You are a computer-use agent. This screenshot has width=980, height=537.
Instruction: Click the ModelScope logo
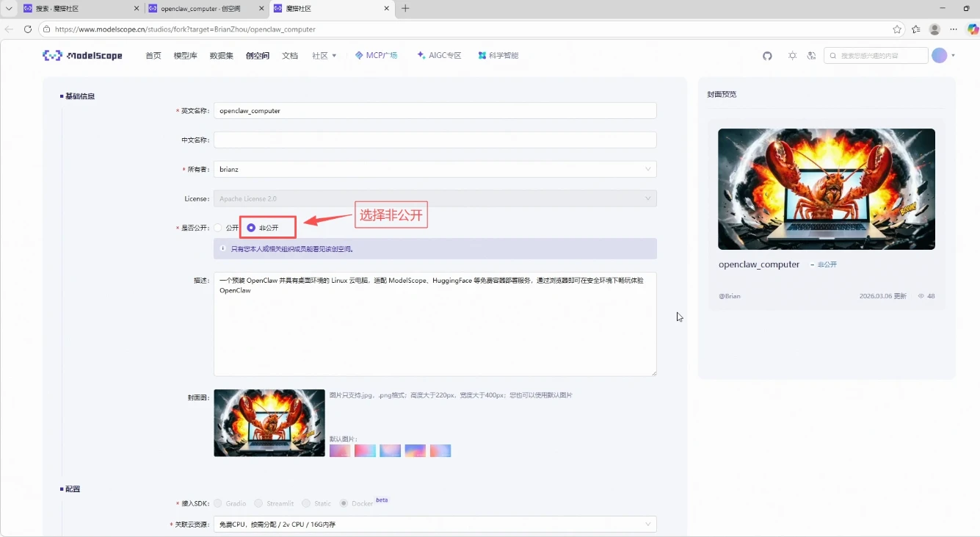coord(82,55)
